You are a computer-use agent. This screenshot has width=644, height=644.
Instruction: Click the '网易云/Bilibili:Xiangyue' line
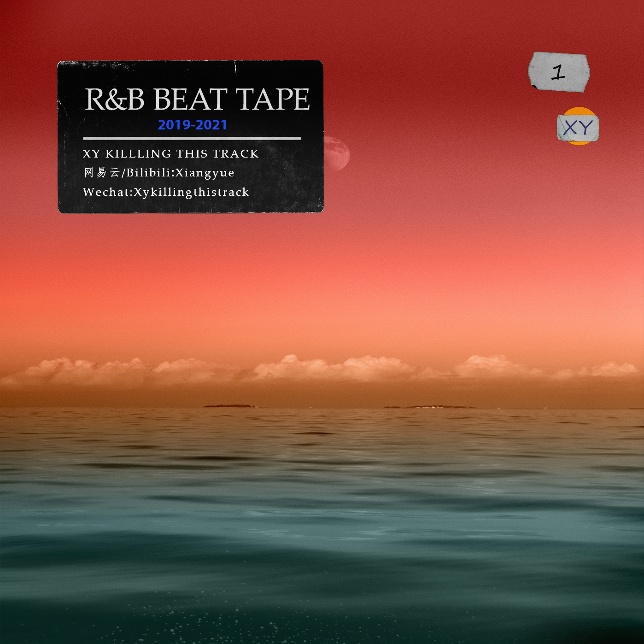(x=159, y=173)
